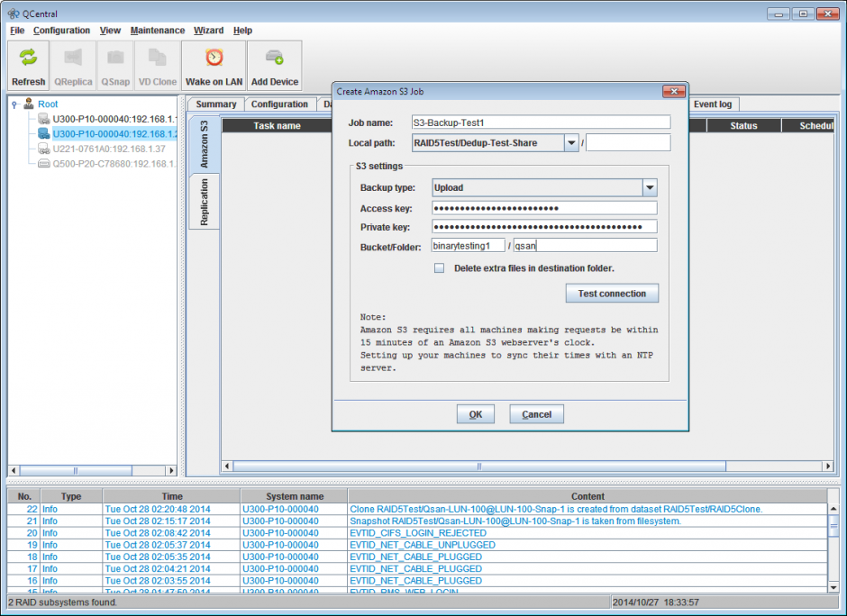847x616 pixels.
Task: Click the Task name column header
Action: click(278, 125)
